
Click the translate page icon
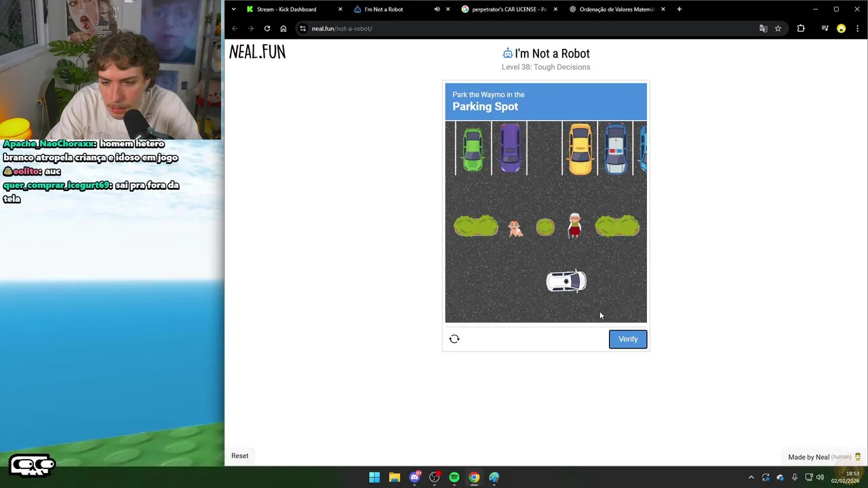tap(763, 28)
